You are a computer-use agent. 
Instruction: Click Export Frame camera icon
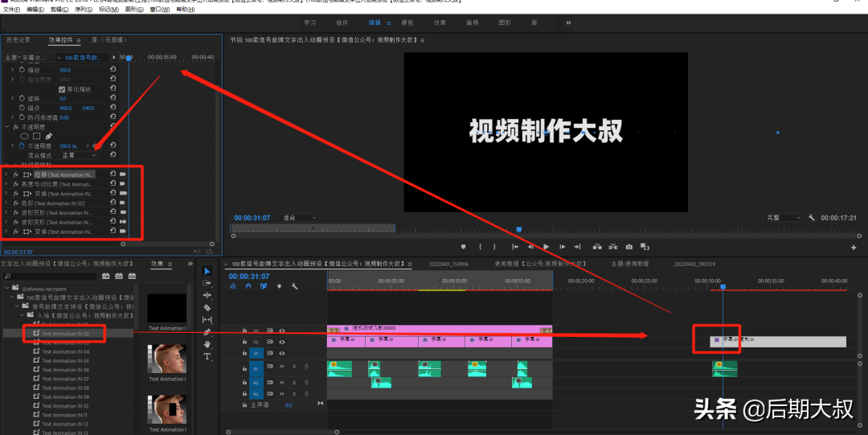pos(628,247)
